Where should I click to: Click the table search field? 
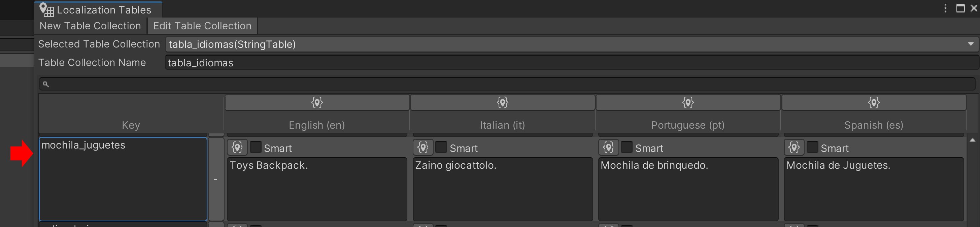click(506, 84)
